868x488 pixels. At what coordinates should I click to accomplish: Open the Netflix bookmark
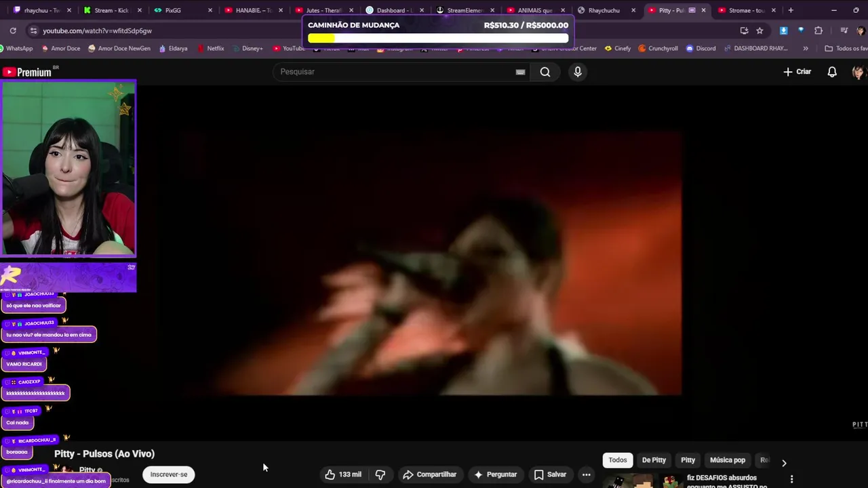click(x=210, y=48)
